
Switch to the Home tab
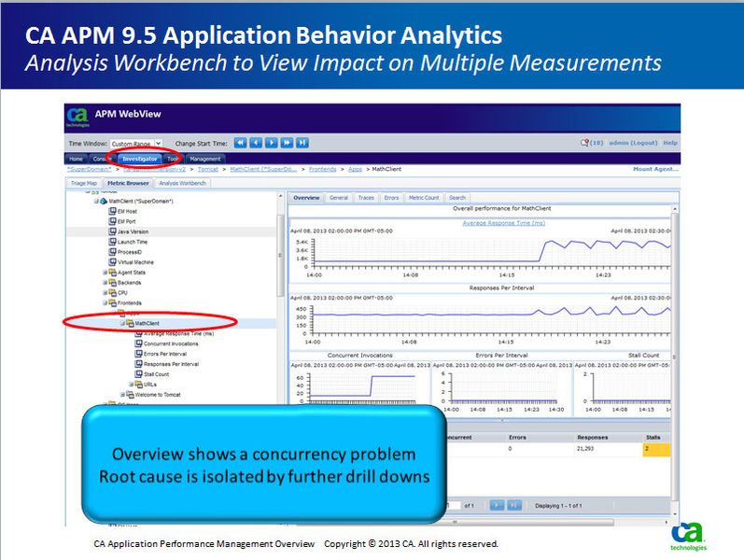pos(76,159)
